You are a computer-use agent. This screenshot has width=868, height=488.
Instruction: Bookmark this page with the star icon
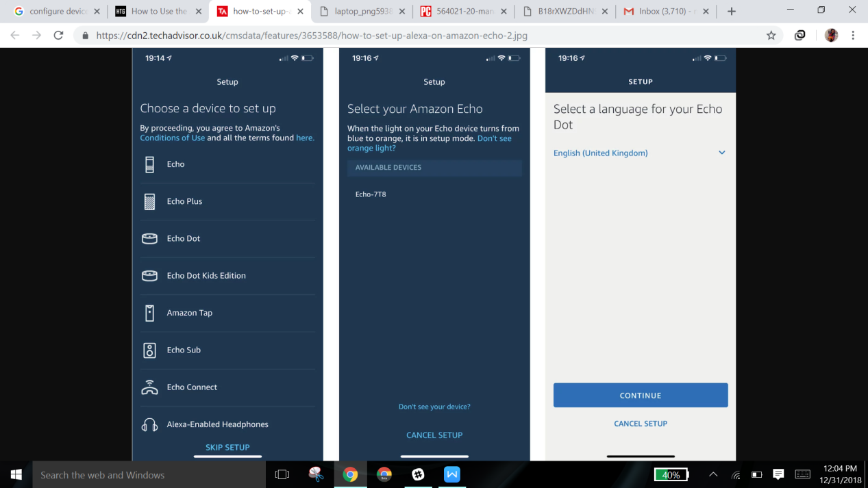(771, 36)
